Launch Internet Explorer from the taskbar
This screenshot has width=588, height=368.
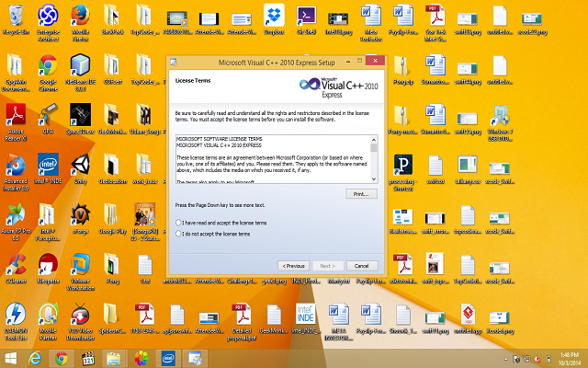point(35,358)
